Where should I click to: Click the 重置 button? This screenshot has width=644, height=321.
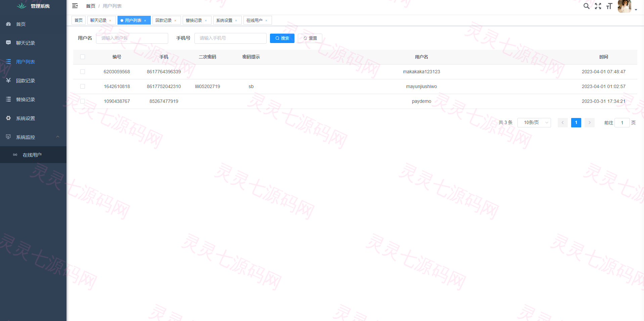coord(310,38)
